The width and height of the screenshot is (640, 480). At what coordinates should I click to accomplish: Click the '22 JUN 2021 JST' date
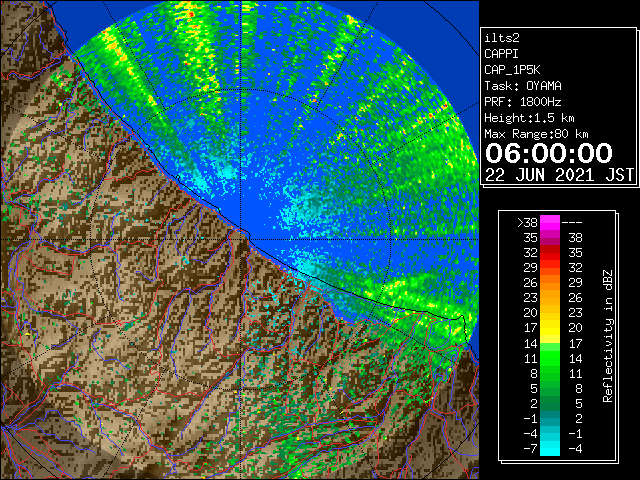[x=559, y=175]
